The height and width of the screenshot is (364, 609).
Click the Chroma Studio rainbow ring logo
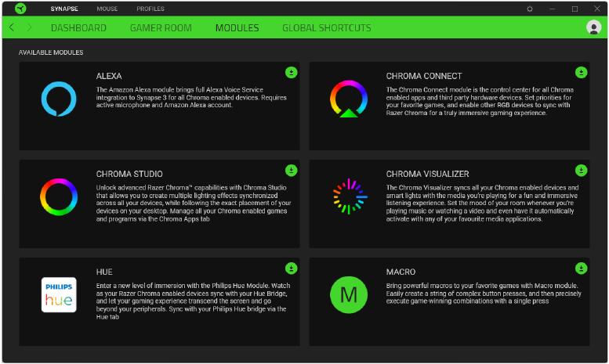[x=59, y=197]
